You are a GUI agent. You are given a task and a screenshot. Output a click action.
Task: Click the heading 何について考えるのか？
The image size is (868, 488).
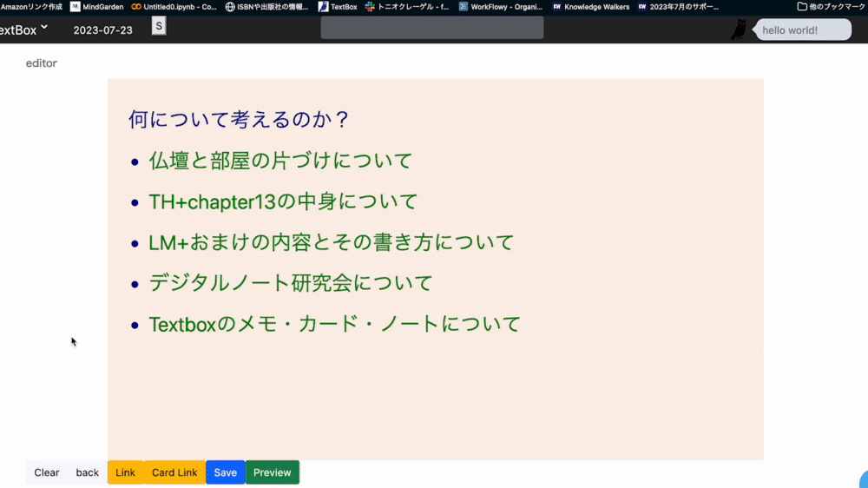[240, 119]
